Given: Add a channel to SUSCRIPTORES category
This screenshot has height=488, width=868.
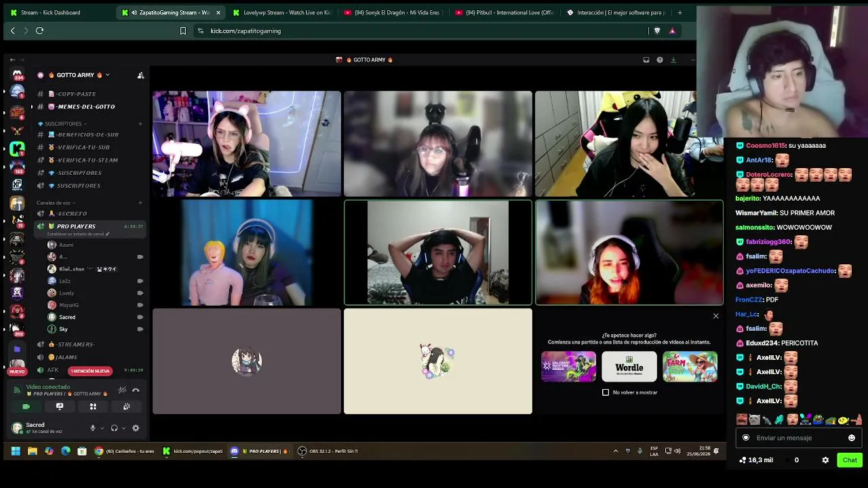Looking at the screenshot, I should click(140, 124).
